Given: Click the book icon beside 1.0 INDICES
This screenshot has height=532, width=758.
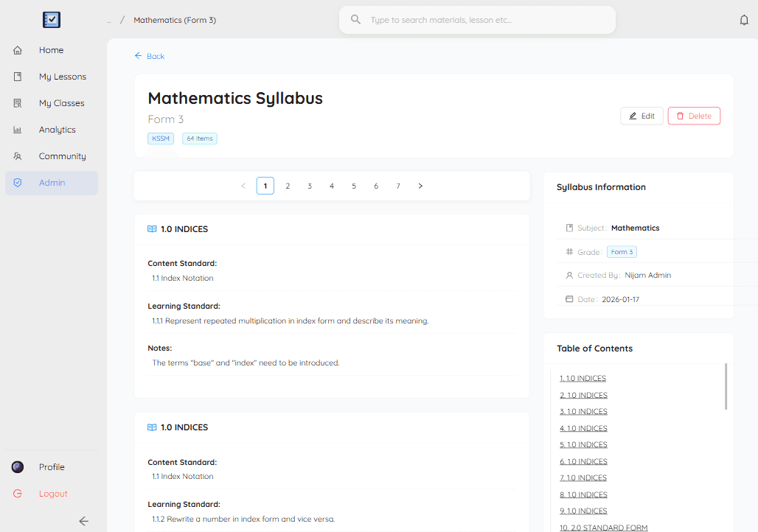Looking at the screenshot, I should [x=151, y=228].
